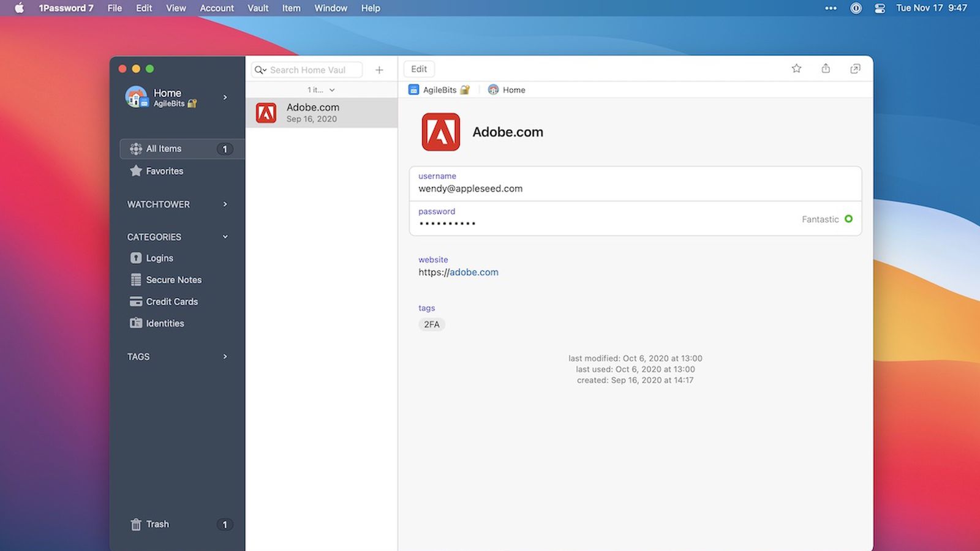Open item in separate window icon
980x551 pixels.
pos(855,69)
